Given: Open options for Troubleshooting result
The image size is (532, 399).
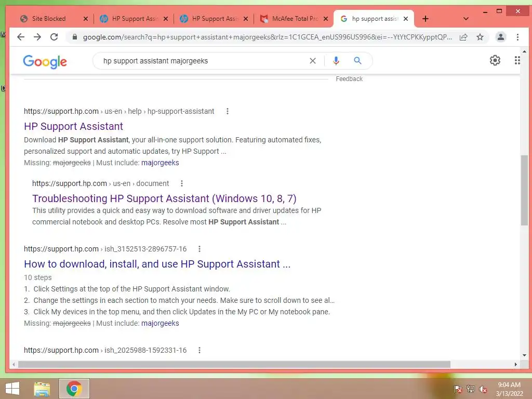Looking at the screenshot, I should pyautogui.click(x=182, y=183).
